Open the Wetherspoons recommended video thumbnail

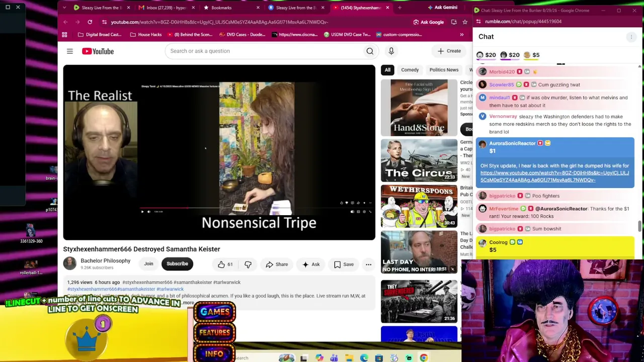[x=419, y=206]
